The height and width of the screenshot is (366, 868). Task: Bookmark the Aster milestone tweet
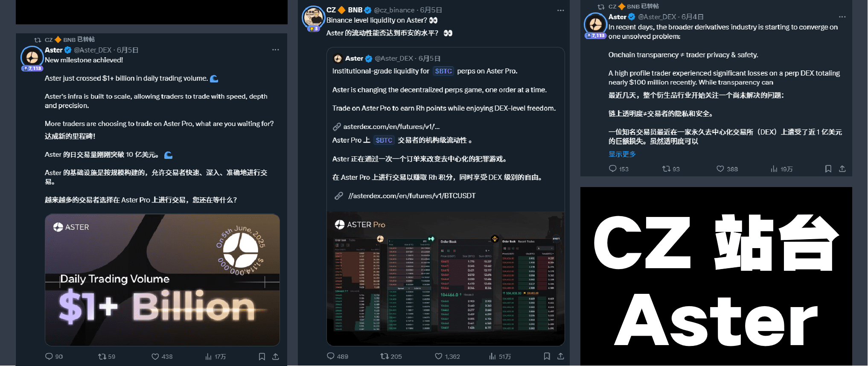click(262, 356)
